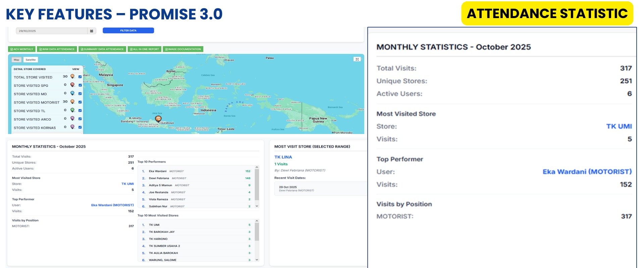This screenshot has height=268, width=644.
Task: Toggle the Store Visited Motorist checkbox
Action: [80, 102]
